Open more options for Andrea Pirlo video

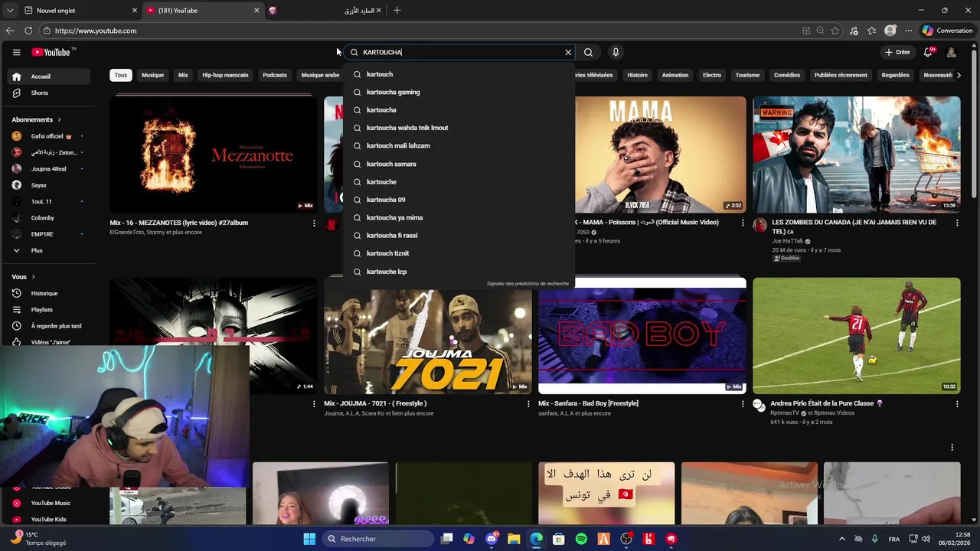coord(956,404)
